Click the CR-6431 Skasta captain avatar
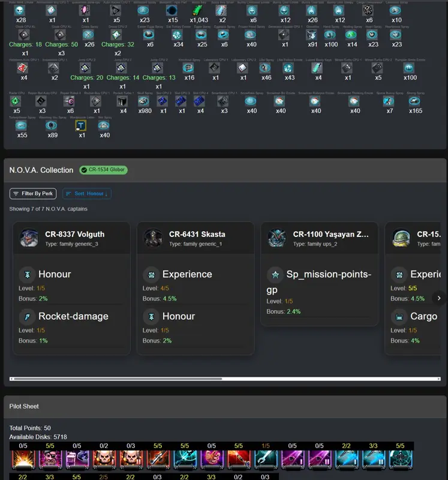Image resolution: width=448 pixels, height=480 pixels. [x=153, y=238]
